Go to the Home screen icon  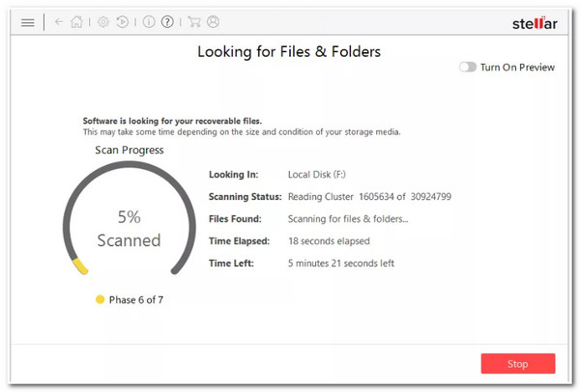point(76,22)
